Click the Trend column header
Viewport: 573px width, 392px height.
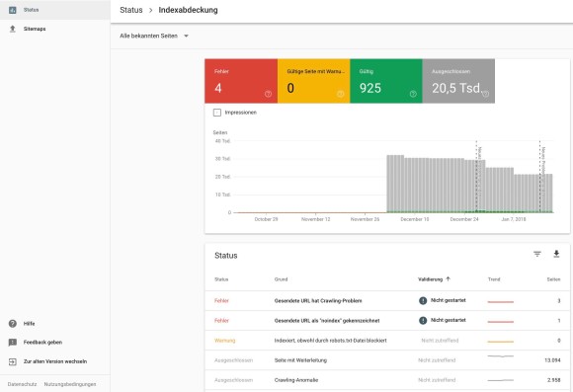pyautogui.click(x=494, y=279)
